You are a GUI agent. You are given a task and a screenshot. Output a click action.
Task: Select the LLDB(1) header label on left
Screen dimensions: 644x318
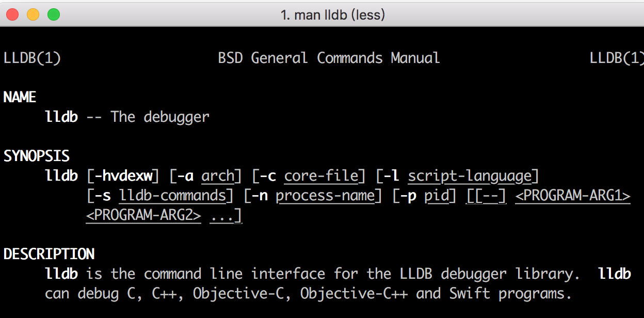pyautogui.click(x=32, y=57)
